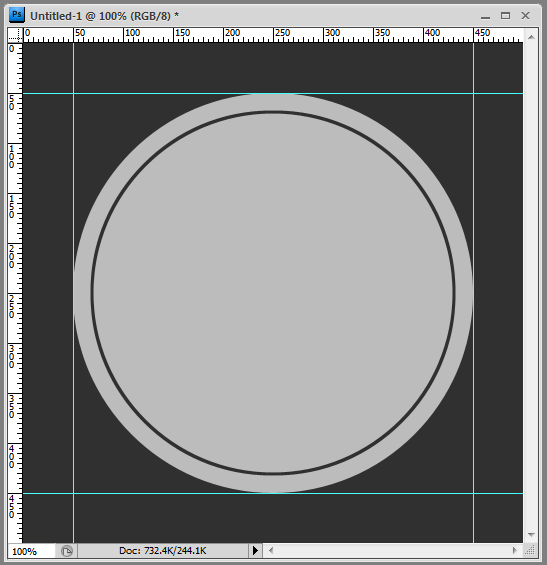Screen dimensions: 547x565
Task: Click the Photoshop document icon in title bar
Action: tap(17, 15)
